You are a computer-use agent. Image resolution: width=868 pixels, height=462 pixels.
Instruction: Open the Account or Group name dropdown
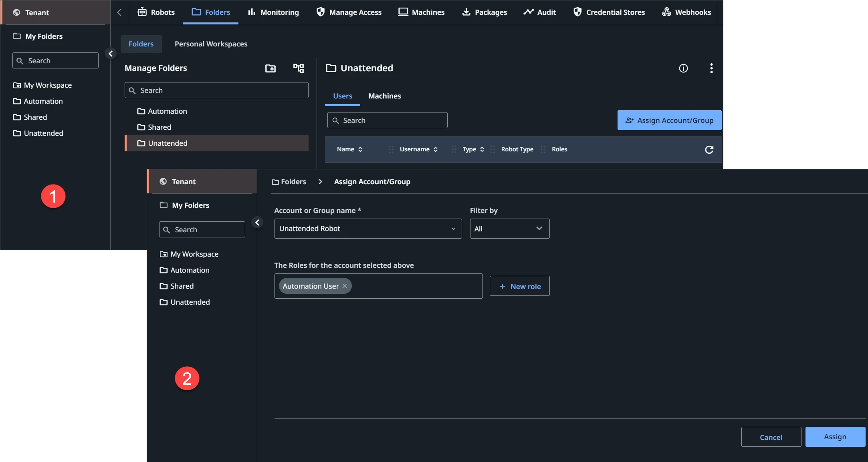[368, 229]
